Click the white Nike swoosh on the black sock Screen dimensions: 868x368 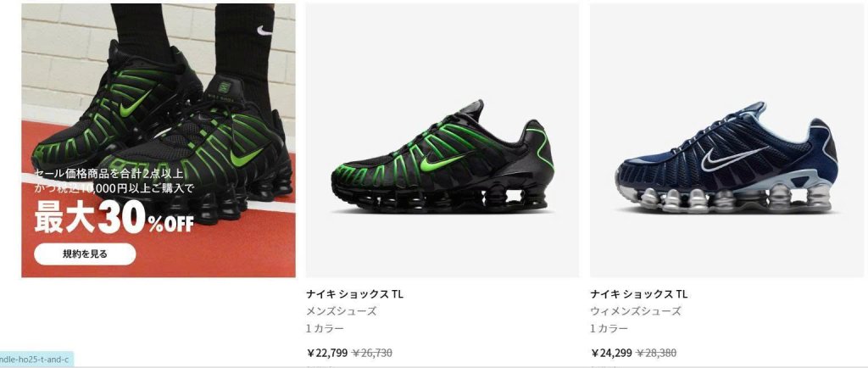[265, 31]
